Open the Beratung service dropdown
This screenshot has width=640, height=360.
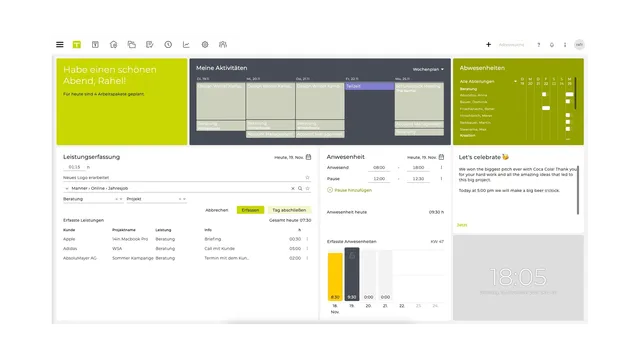tap(93, 199)
